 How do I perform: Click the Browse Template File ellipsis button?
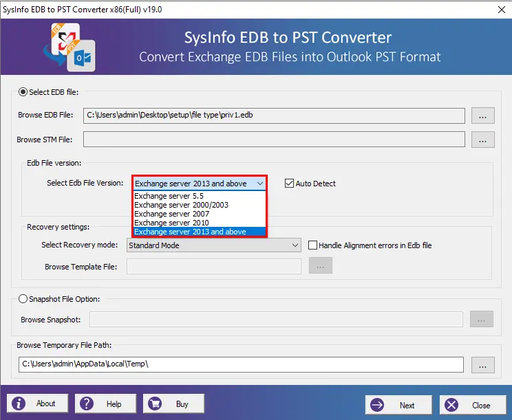click(x=321, y=265)
